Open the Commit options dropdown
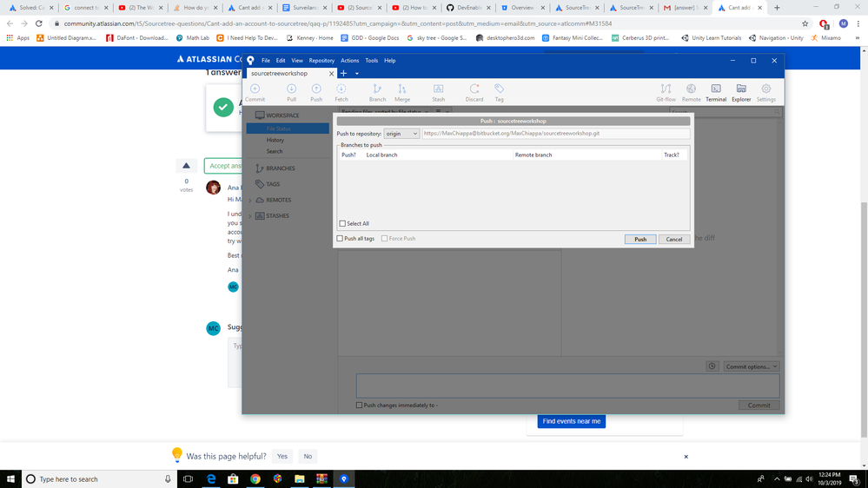Image resolution: width=868 pixels, height=488 pixels. pos(752,366)
